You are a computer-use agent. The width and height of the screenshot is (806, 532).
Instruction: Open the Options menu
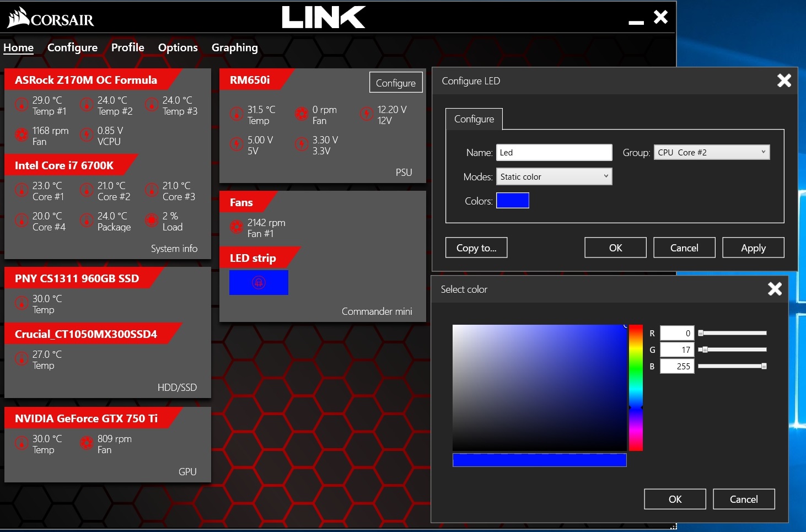pos(178,47)
